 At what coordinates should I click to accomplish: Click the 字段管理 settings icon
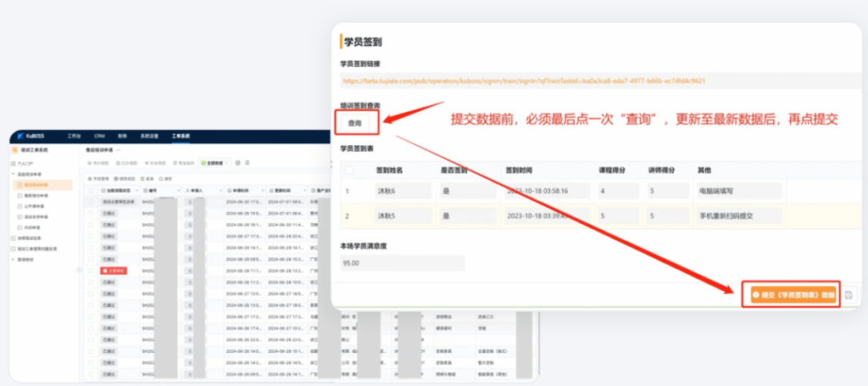(x=88, y=178)
